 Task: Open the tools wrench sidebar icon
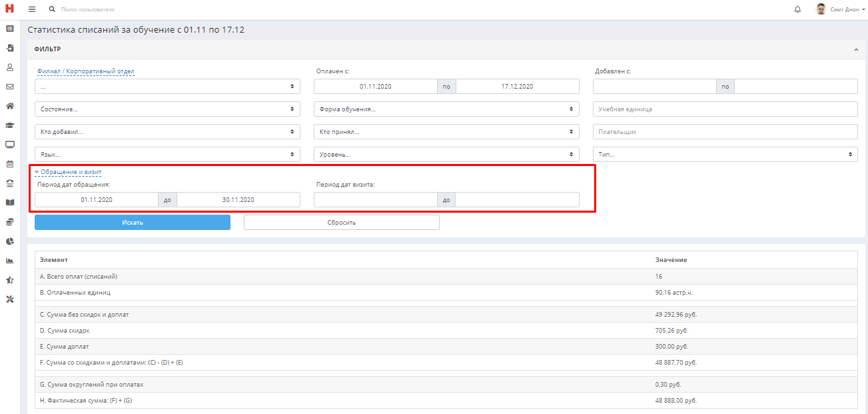point(10,299)
